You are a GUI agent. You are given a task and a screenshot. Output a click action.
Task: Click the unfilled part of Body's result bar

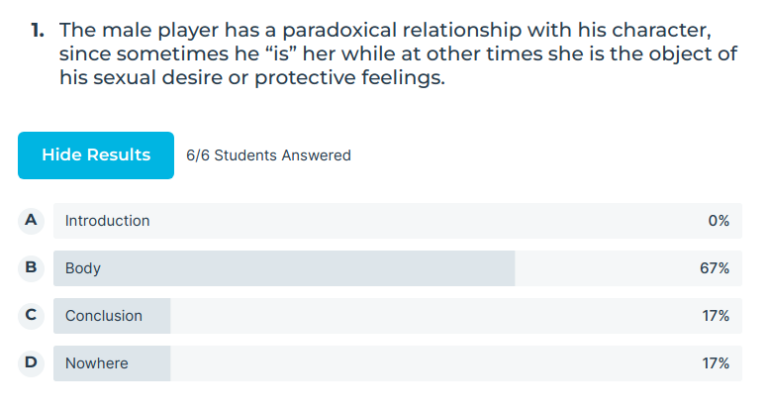(600, 268)
